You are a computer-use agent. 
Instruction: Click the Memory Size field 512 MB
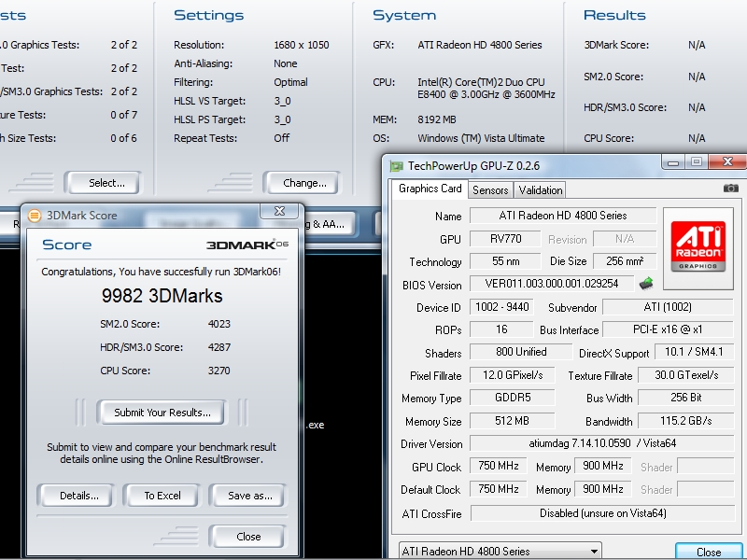(512, 421)
